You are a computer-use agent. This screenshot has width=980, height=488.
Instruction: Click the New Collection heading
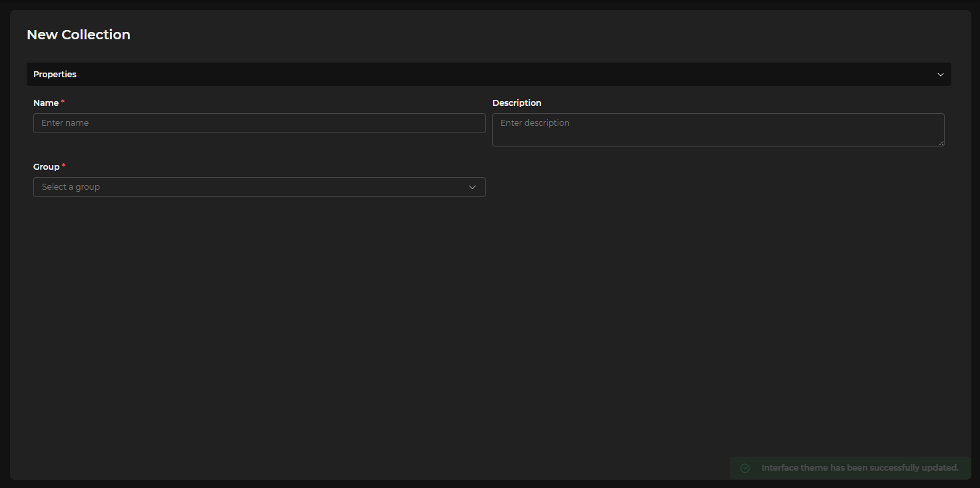click(79, 35)
